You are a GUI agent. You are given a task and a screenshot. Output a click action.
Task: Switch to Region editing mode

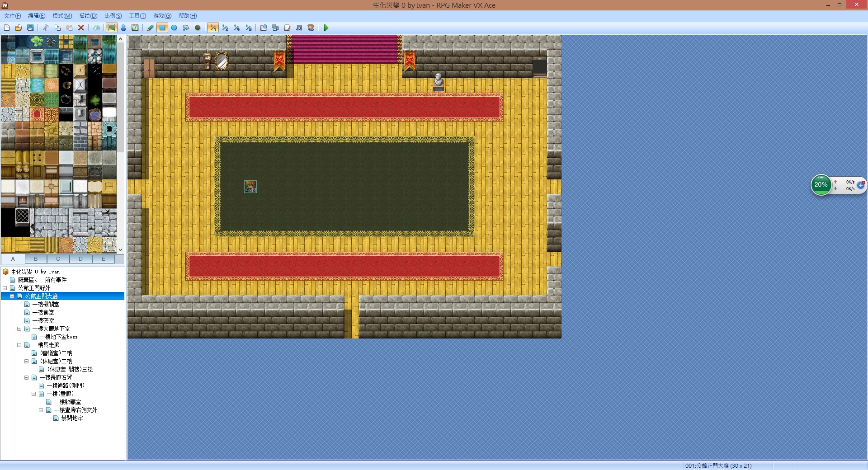pos(135,28)
